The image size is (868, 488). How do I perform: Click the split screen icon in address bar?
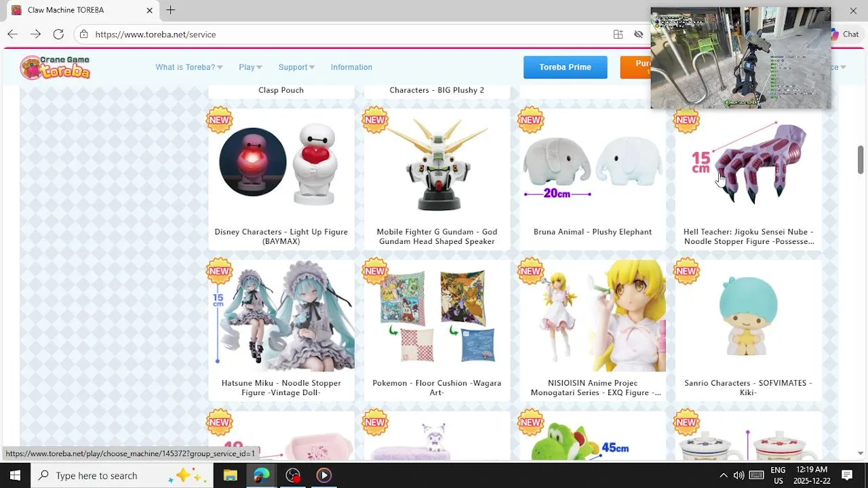[618, 34]
